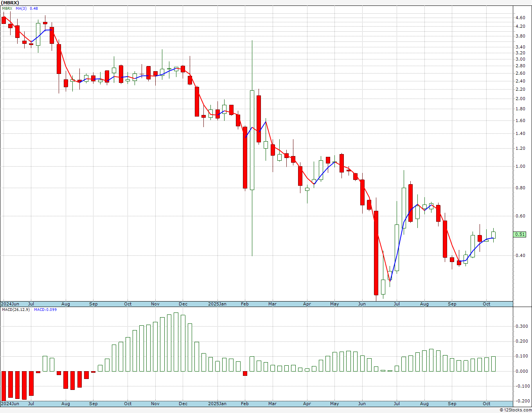Screen dimensions: 532x413
Task: Click Aug 2024 on the price chart axis
Action: [66, 304]
